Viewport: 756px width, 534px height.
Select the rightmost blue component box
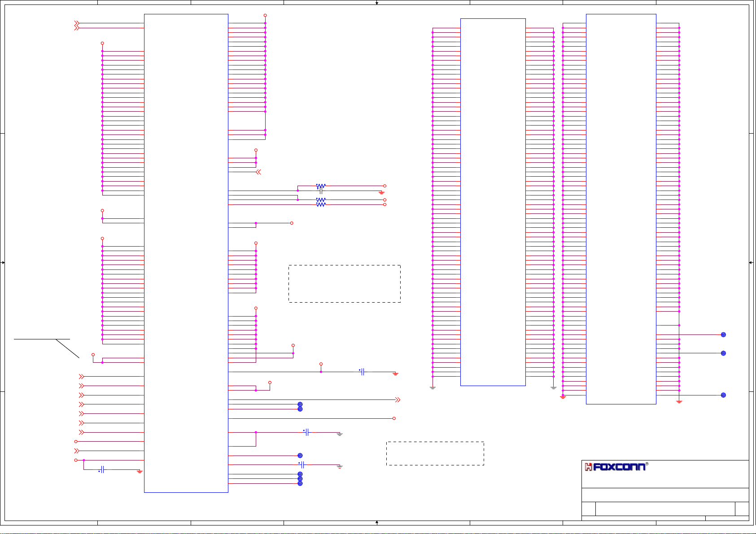(621, 209)
